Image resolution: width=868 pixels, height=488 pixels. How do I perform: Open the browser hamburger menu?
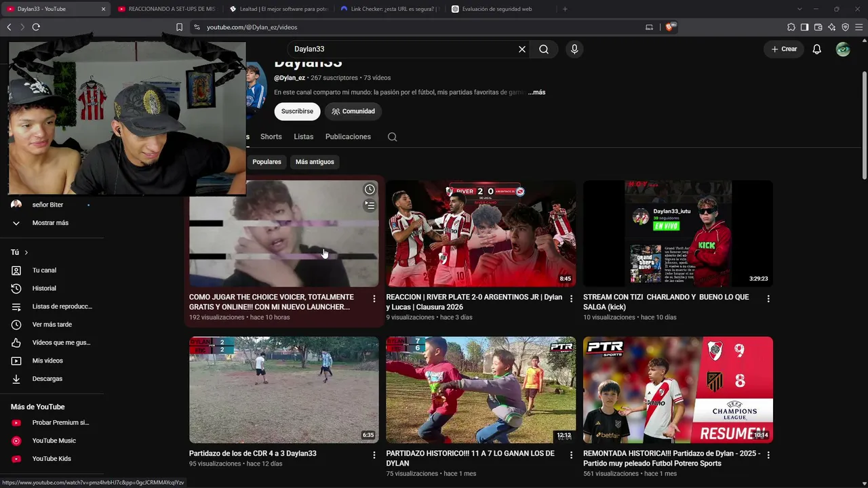(x=859, y=27)
